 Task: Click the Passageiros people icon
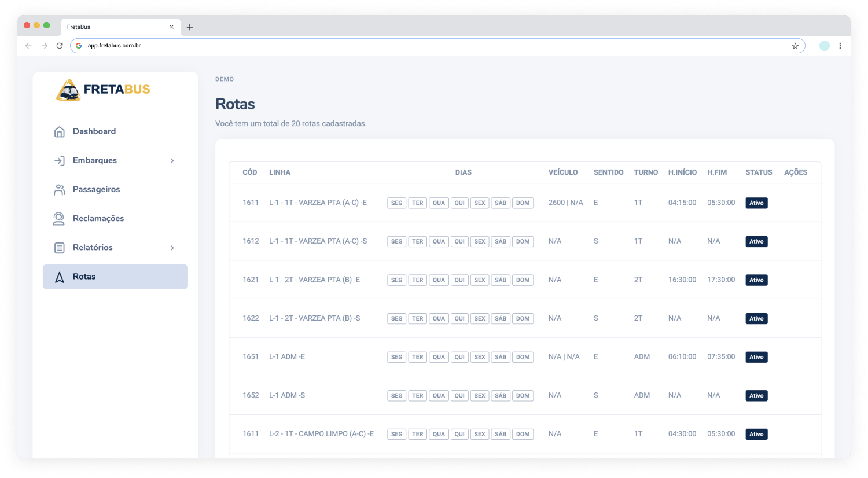tap(59, 190)
